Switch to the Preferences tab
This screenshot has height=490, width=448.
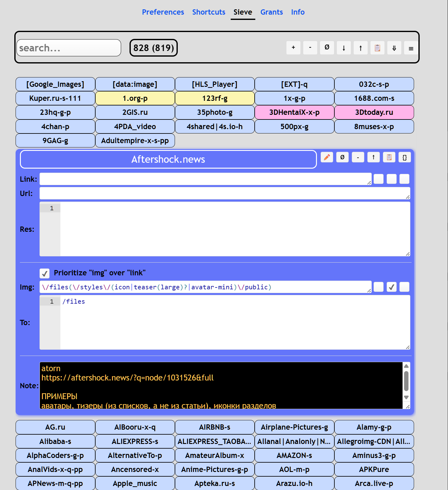(163, 12)
